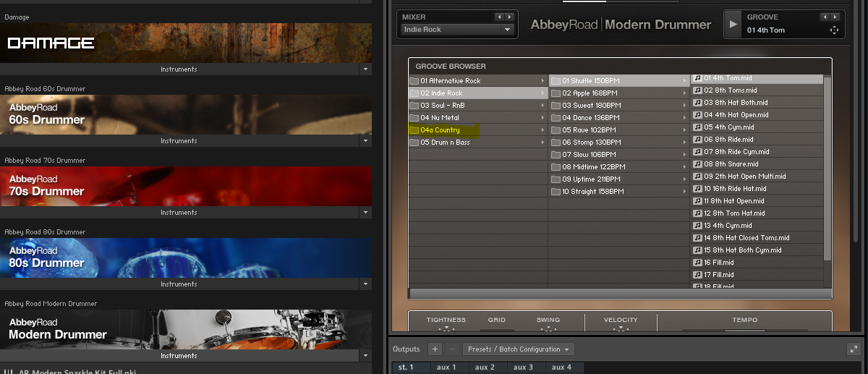Click the groove drag-to-host crosshair icon
The height and width of the screenshot is (374, 868).
tap(834, 30)
